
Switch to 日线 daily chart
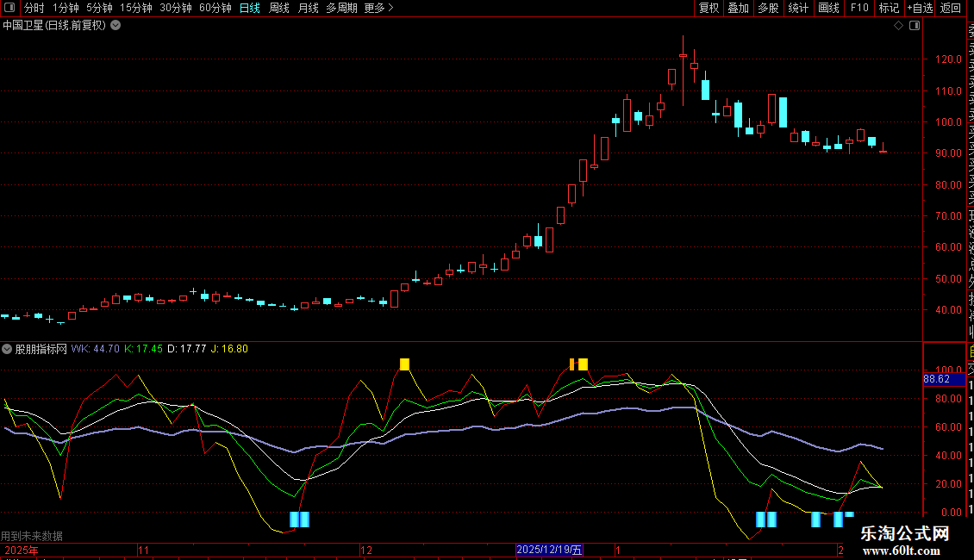tap(250, 8)
